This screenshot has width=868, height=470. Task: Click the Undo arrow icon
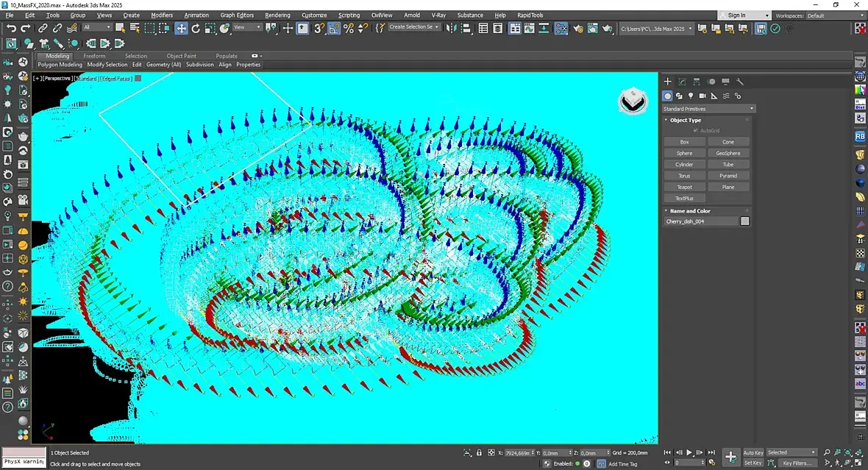(x=11, y=28)
